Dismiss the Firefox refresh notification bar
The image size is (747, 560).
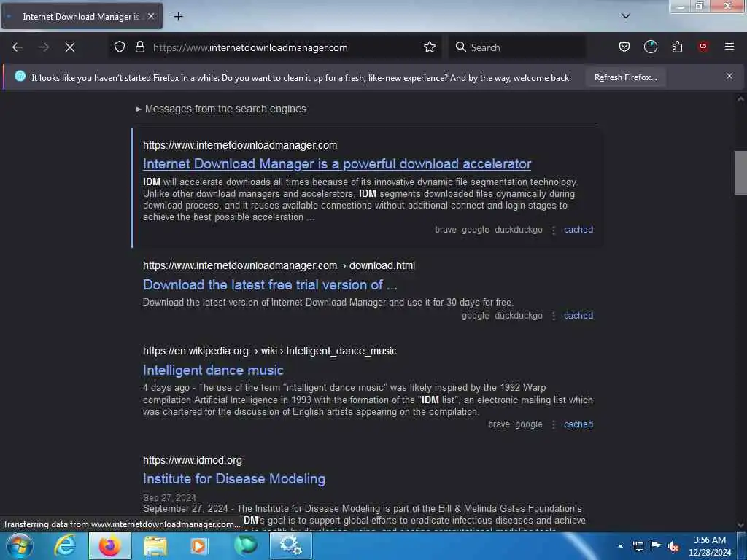point(729,76)
